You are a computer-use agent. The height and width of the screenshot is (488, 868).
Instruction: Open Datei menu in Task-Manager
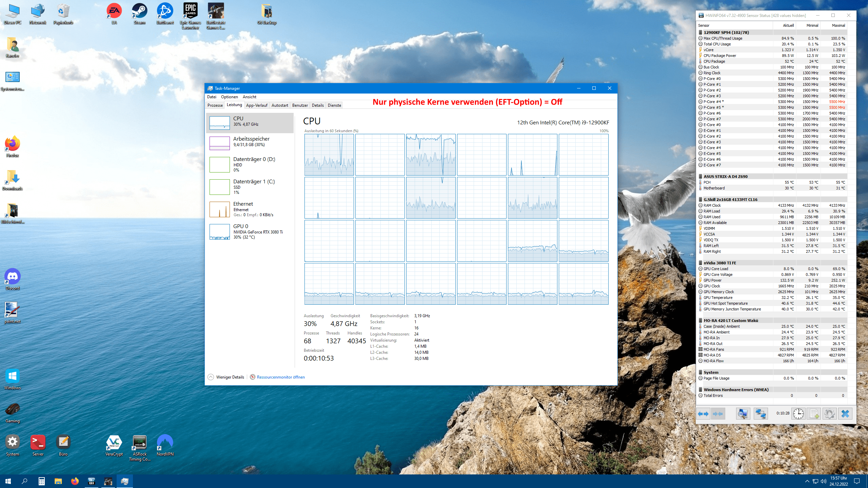pyautogui.click(x=212, y=97)
